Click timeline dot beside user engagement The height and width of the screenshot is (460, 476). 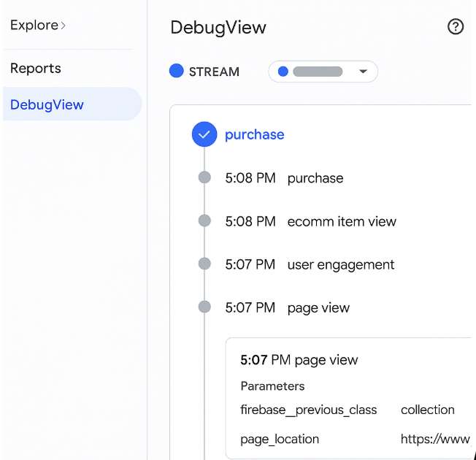coord(204,264)
